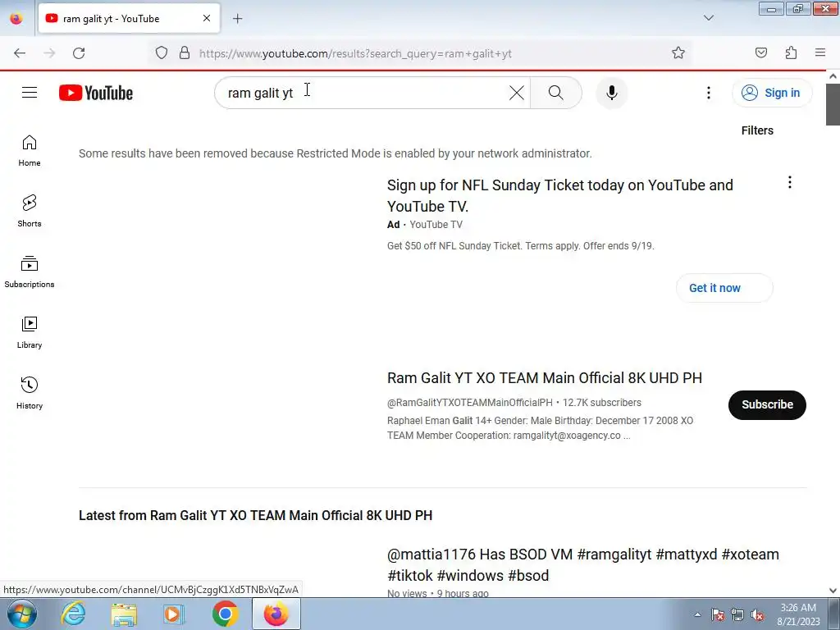Click the network tray icon
This screenshot has height=630, width=840.
(x=737, y=615)
